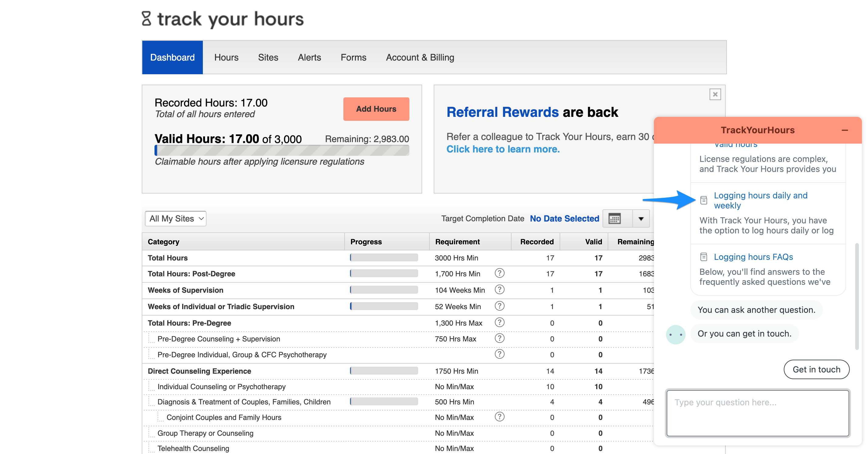Click the No Date Selected link

point(564,219)
